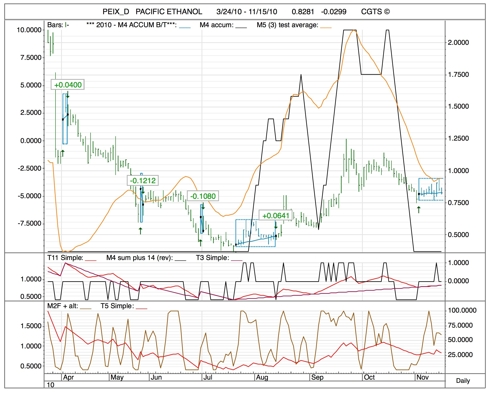Viewport: 490px width, 395px height.
Task: Click the M4 accum legend label
Action: pos(217,25)
